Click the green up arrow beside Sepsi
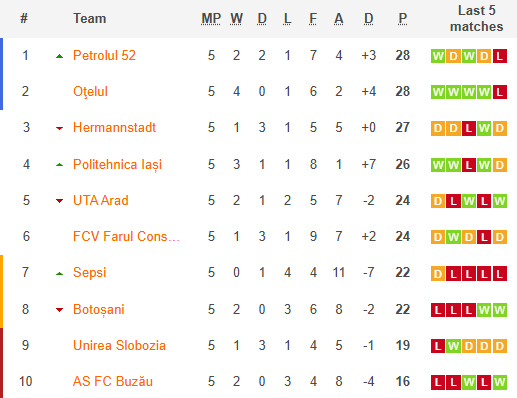Viewport: 517px width, 398px height. coord(59,274)
